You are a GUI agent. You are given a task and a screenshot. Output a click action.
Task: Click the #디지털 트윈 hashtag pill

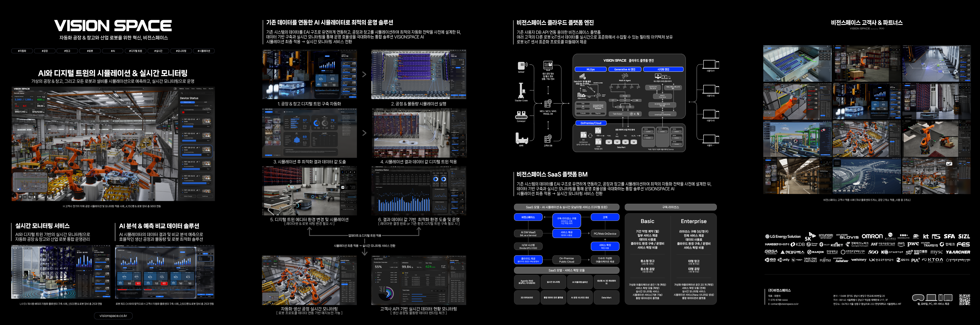click(x=136, y=51)
